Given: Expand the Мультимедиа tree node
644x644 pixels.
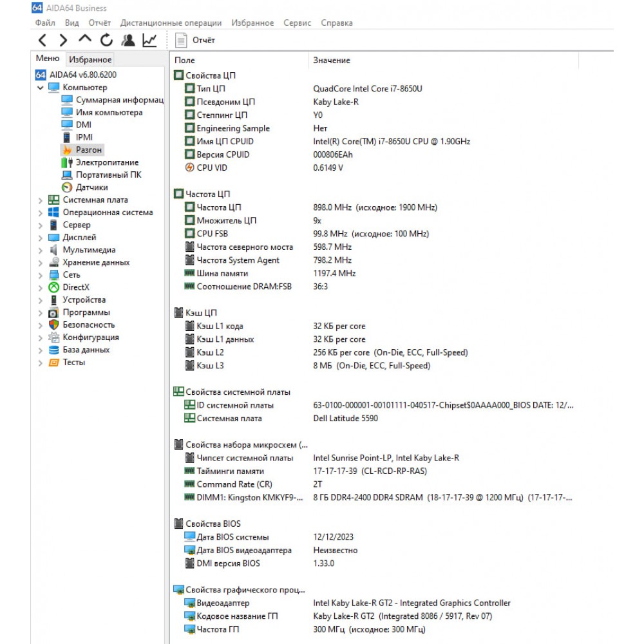Looking at the screenshot, I should pyautogui.click(x=40, y=250).
